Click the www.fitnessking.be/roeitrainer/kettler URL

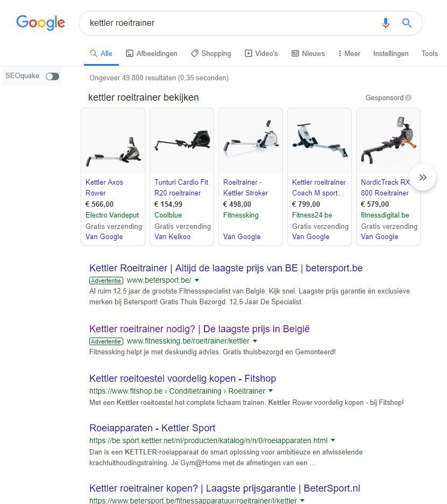(x=188, y=341)
